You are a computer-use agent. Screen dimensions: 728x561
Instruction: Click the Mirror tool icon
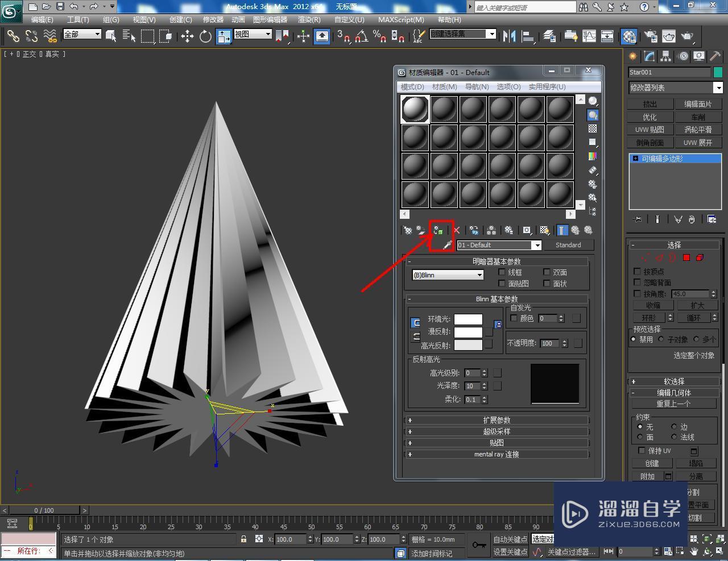(x=509, y=36)
